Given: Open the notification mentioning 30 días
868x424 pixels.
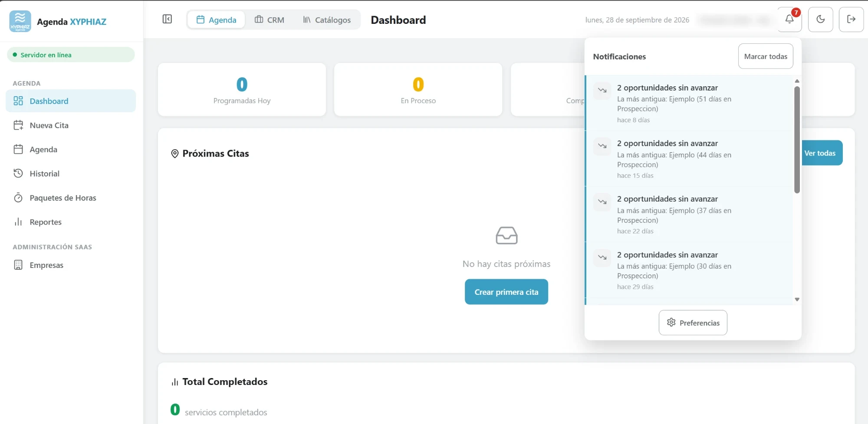Looking at the screenshot, I should (x=689, y=270).
